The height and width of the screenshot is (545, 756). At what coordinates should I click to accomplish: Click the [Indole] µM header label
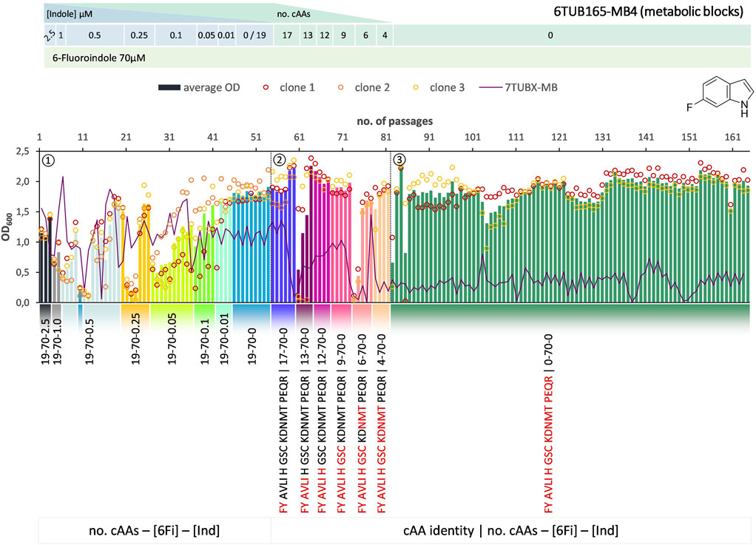click(x=70, y=14)
